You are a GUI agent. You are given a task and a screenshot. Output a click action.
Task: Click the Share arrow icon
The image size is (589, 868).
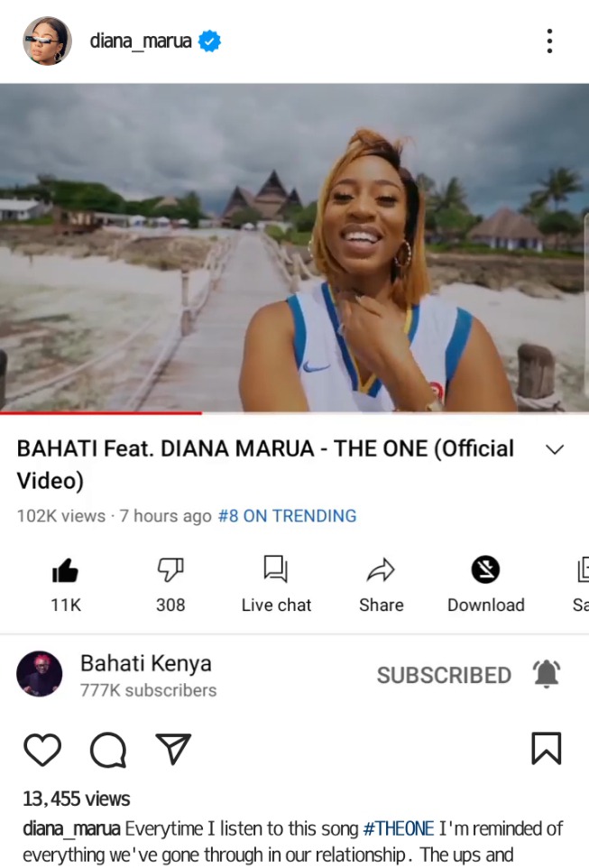[x=381, y=570]
